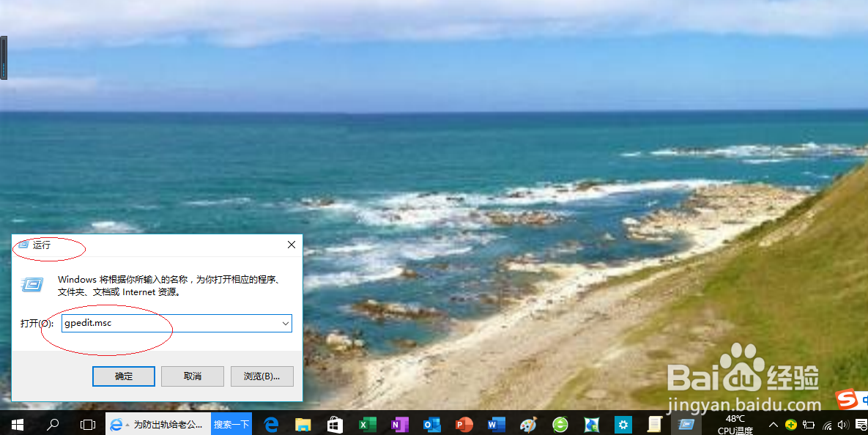This screenshot has width=868, height=435.
Task: Open the Windows Start menu
Action: 17,425
